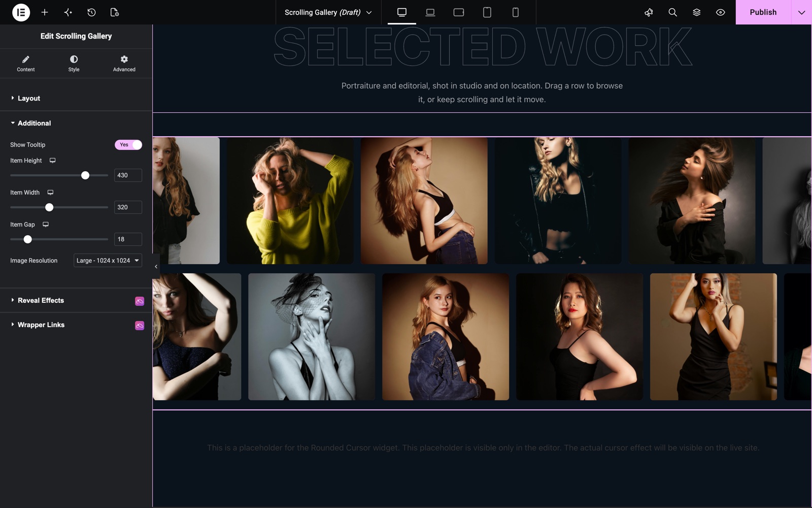Click the SELECTED WORK heading
This screenshot has height=508, width=812.
(482, 47)
